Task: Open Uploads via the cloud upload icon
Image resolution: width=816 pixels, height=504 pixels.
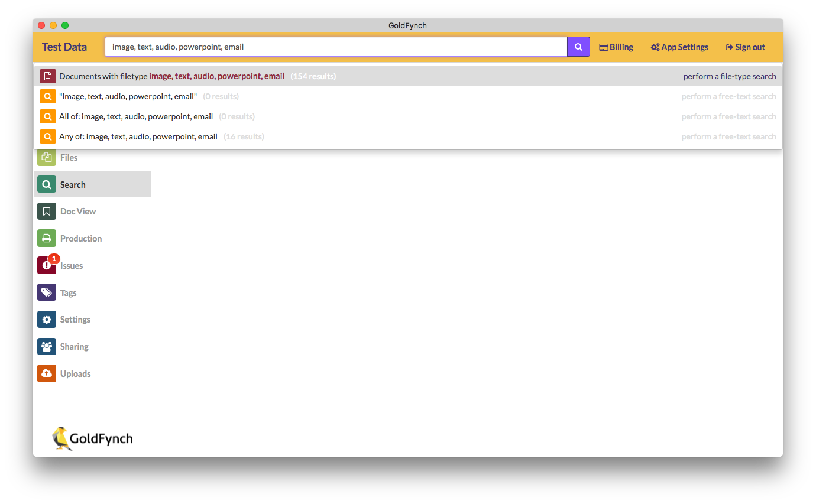Action: tap(46, 373)
